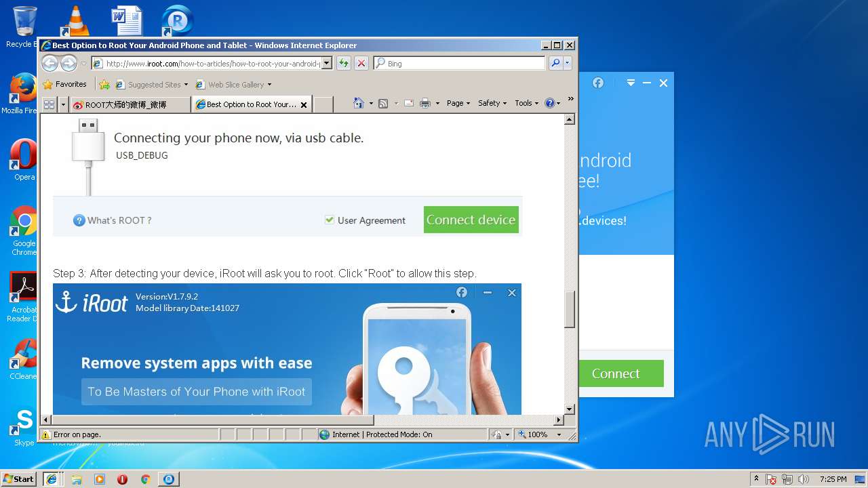Click the iRoot taskbar icon
This screenshot has width=868, height=488.
pos(168,479)
